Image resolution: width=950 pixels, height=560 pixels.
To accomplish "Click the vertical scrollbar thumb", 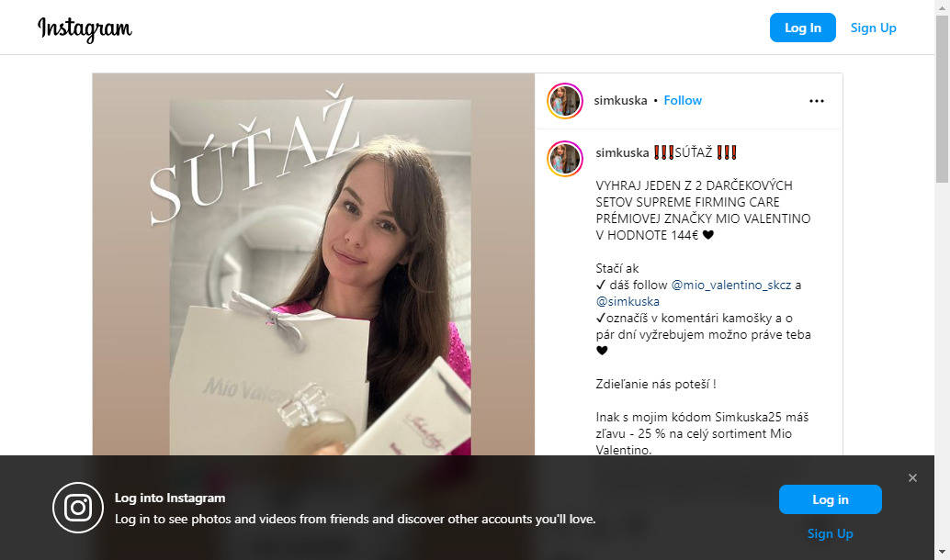I will click(x=942, y=98).
